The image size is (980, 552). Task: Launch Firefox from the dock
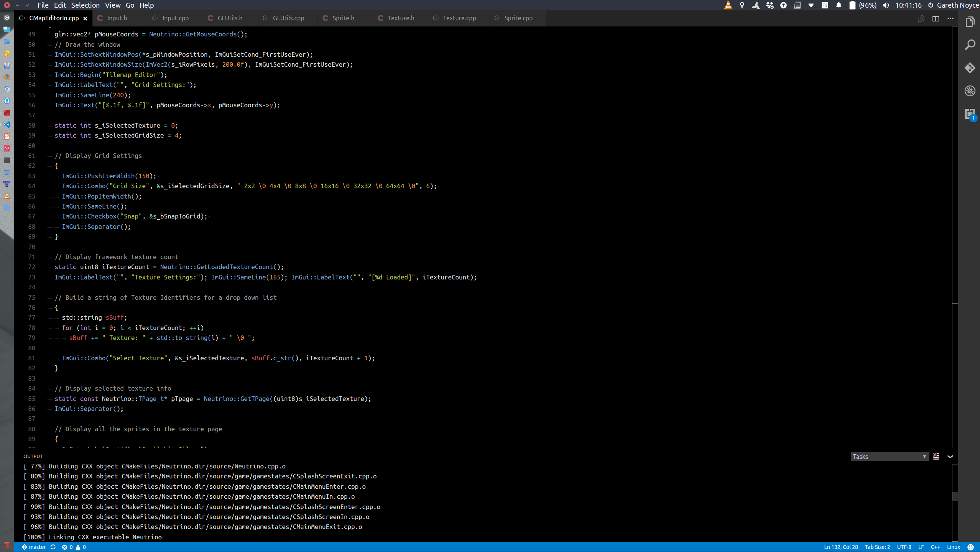7,77
